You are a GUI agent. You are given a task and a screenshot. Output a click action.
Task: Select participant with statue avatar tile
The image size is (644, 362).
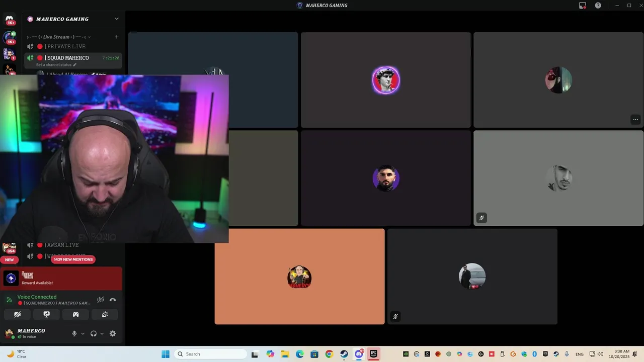coord(386,80)
